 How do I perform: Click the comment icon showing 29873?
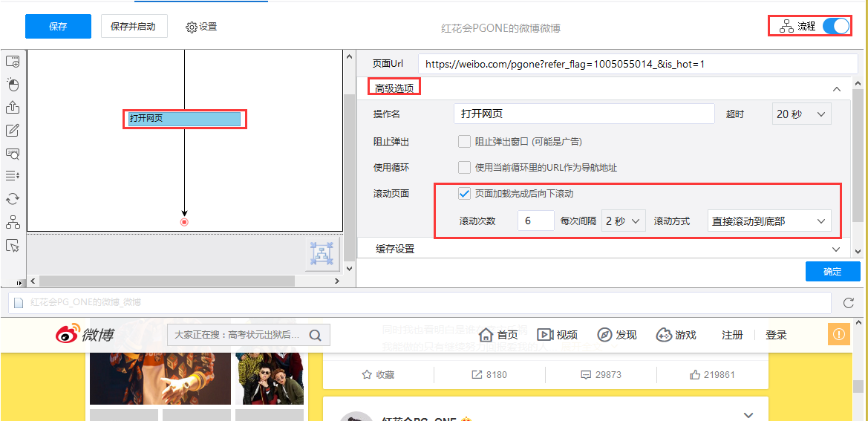click(x=586, y=374)
